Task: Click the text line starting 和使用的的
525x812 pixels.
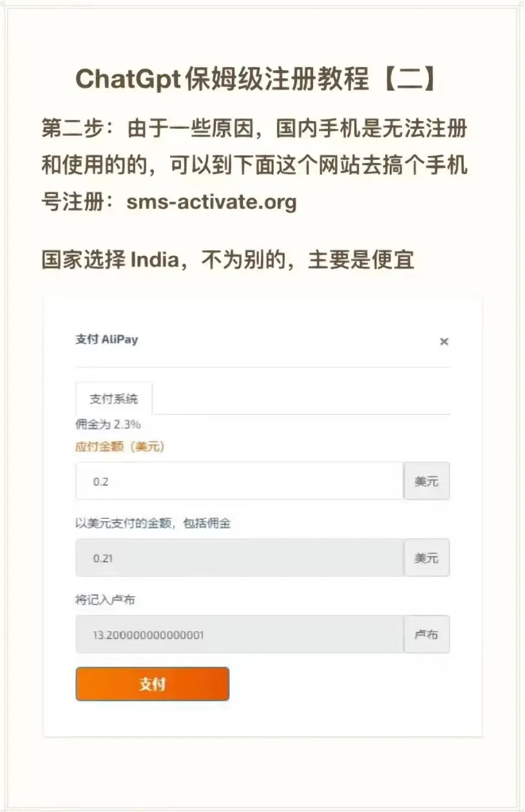Action: click(x=254, y=166)
